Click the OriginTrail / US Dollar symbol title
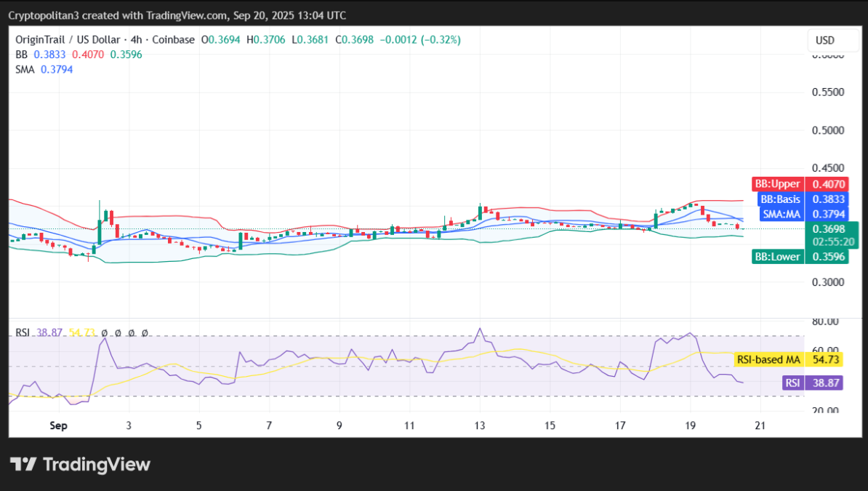 69,39
